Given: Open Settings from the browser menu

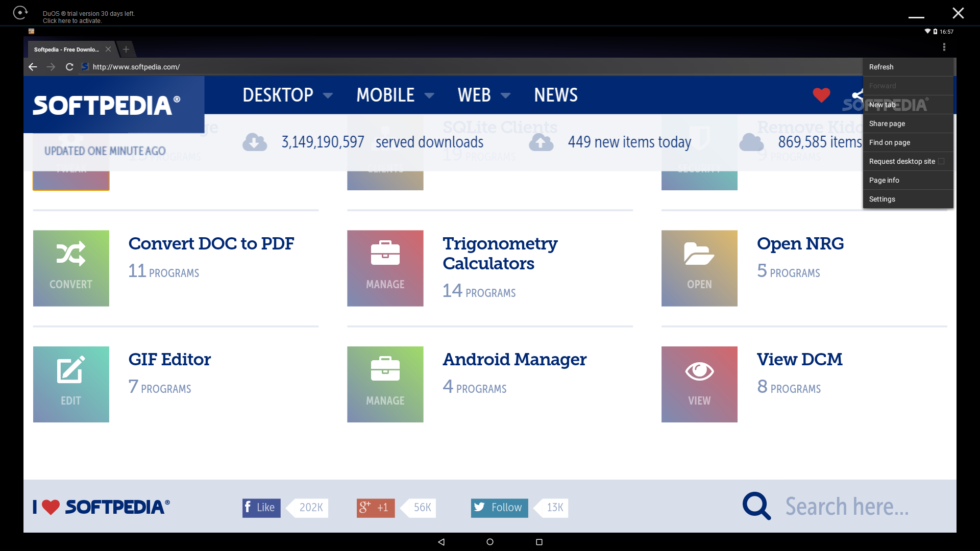Looking at the screenshot, I should pyautogui.click(x=908, y=199).
